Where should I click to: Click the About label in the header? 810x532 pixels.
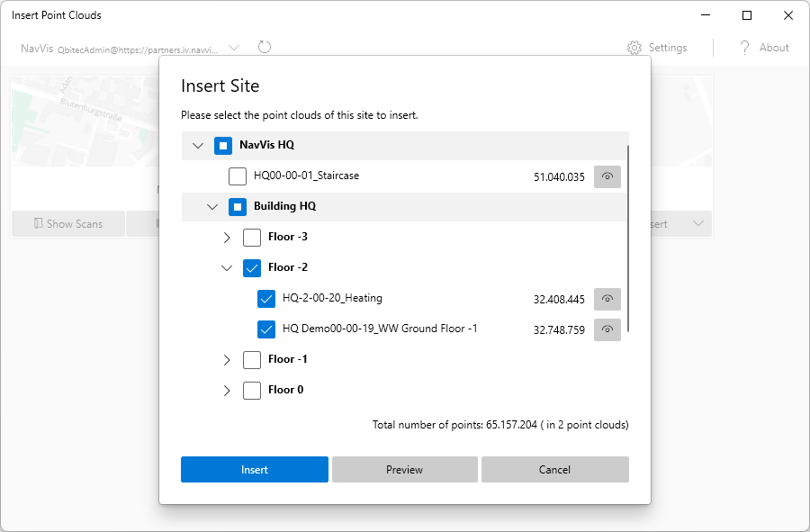pyautogui.click(x=774, y=48)
